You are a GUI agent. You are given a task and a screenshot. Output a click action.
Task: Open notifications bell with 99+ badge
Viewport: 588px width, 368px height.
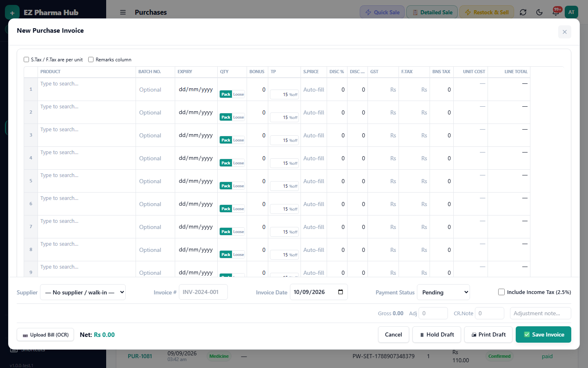tap(556, 12)
